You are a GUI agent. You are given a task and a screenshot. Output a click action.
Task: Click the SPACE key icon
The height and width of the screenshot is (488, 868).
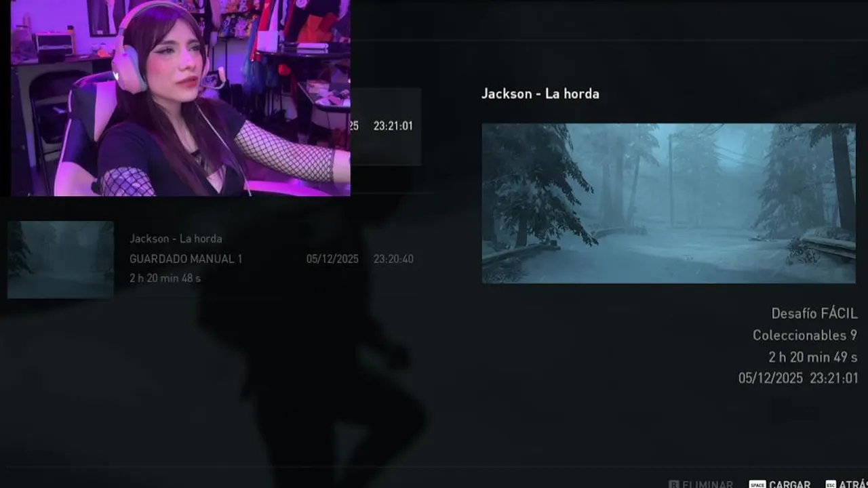(757, 484)
